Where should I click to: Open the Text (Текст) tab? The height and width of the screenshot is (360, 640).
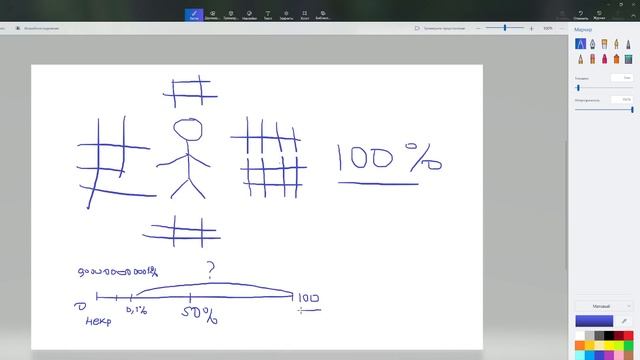point(268,15)
